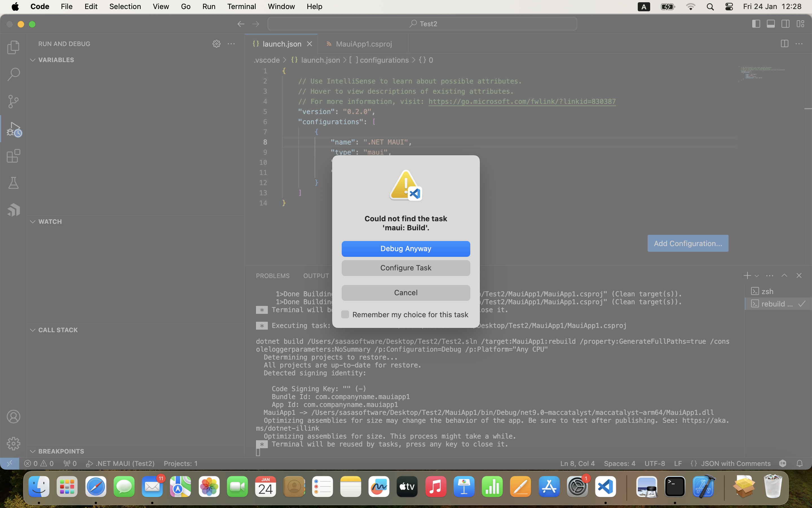Open the Source Control view
The height and width of the screenshot is (508, 812).
pos(14,102)
